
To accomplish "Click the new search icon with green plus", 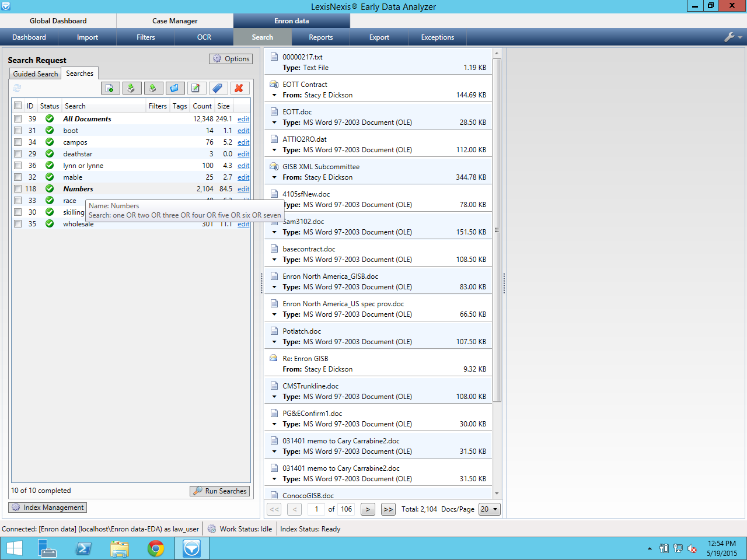I will click(x=110, y=88).
